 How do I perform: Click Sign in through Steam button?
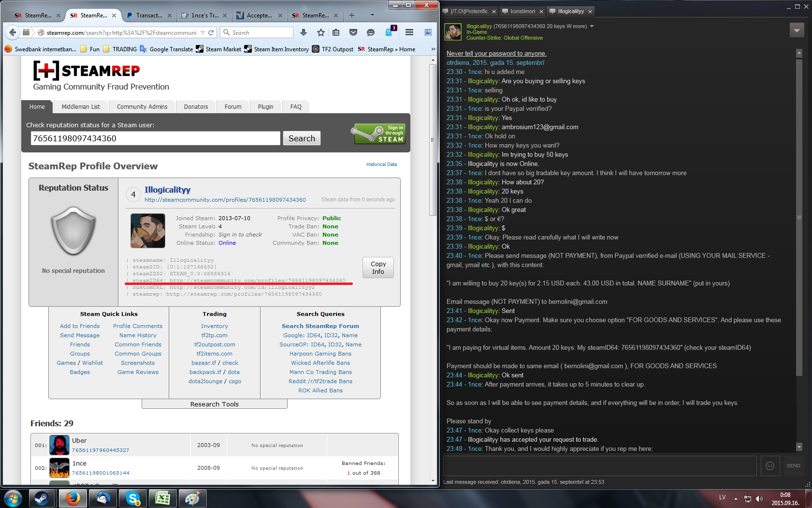click(x=379, y=134)
